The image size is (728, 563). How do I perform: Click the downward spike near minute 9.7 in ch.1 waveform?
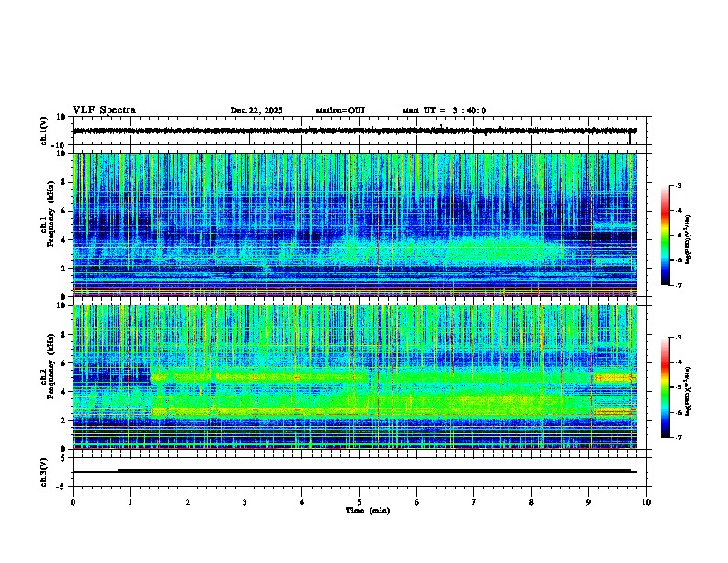click(630, 138)
